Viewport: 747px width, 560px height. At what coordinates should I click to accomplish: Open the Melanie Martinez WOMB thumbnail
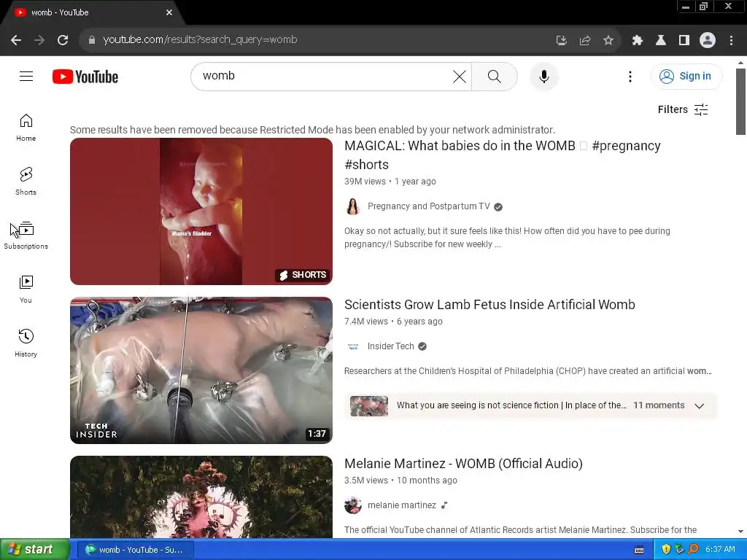click(201, 497)
